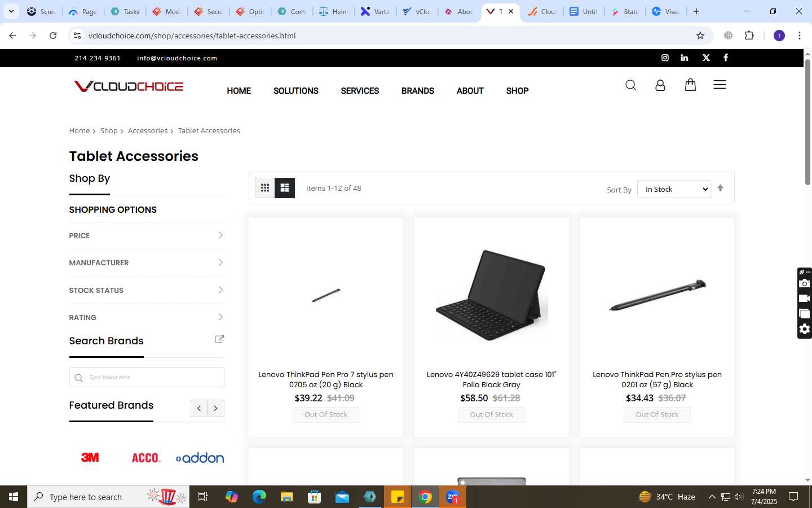Viewport: 812px width, 508px height.
Task: Click info@vcloudchoice.com email link
Action: coord(177,58)
